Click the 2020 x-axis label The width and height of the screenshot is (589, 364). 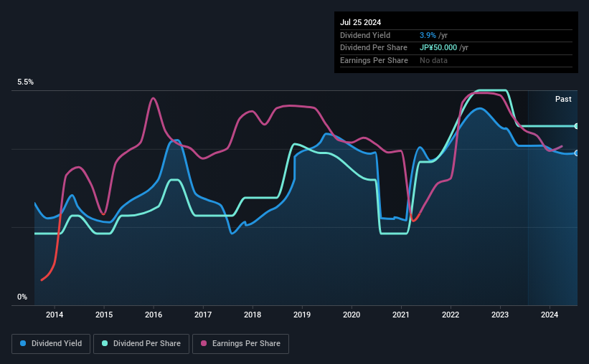tap(352, 315)
